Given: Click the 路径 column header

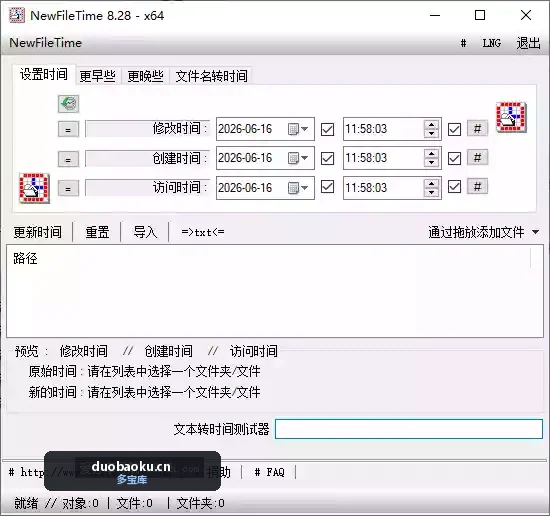Looking at the screenshot, I should (25, 258).
